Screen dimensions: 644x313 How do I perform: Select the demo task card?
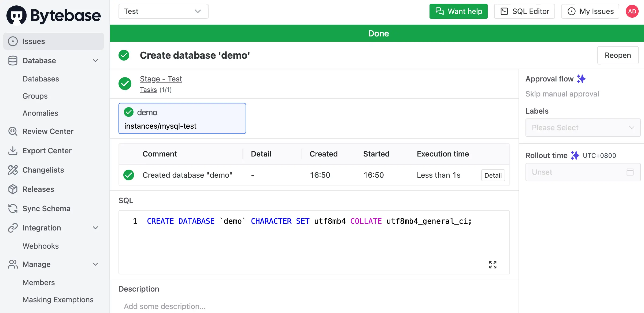182,118
